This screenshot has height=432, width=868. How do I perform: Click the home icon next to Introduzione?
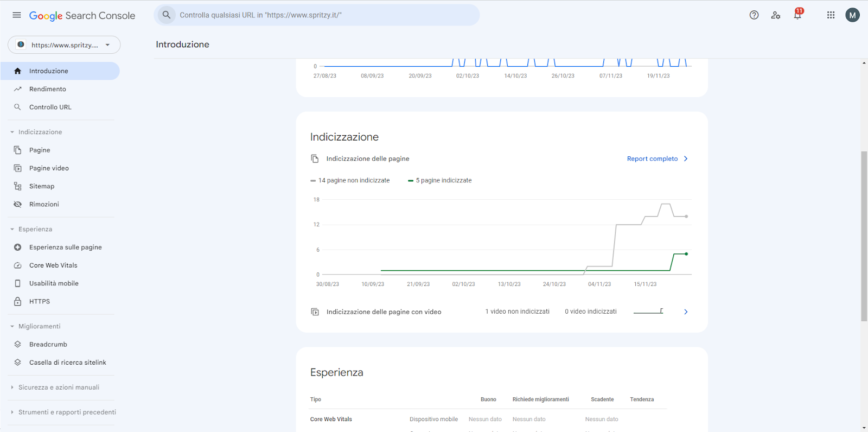coord(17,71)
